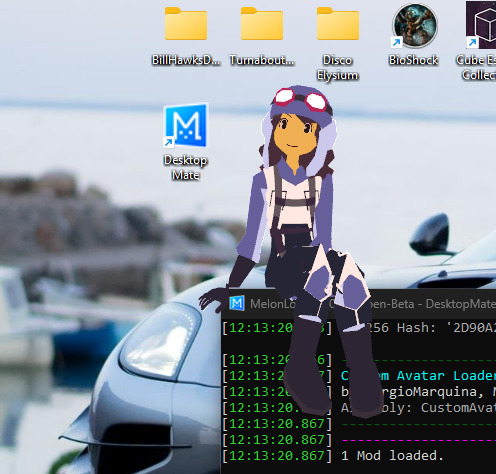Click the 'CustomAvat' assembly text in console
Screen dimensions: 496x474
pyautogui.click(x=458, y=407)
